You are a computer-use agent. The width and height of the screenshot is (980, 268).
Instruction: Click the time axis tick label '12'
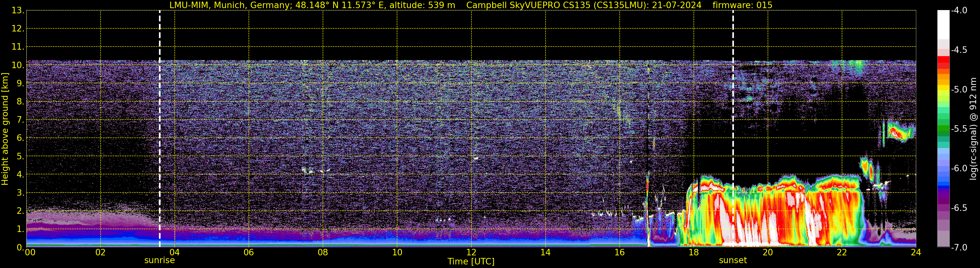pyautogui.click(x=471, y=252)
